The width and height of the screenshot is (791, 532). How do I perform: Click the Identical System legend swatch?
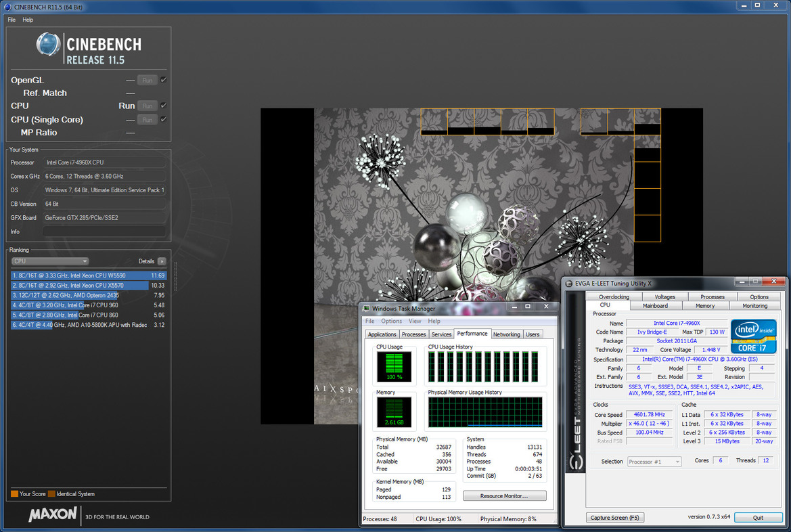(52, 493)
